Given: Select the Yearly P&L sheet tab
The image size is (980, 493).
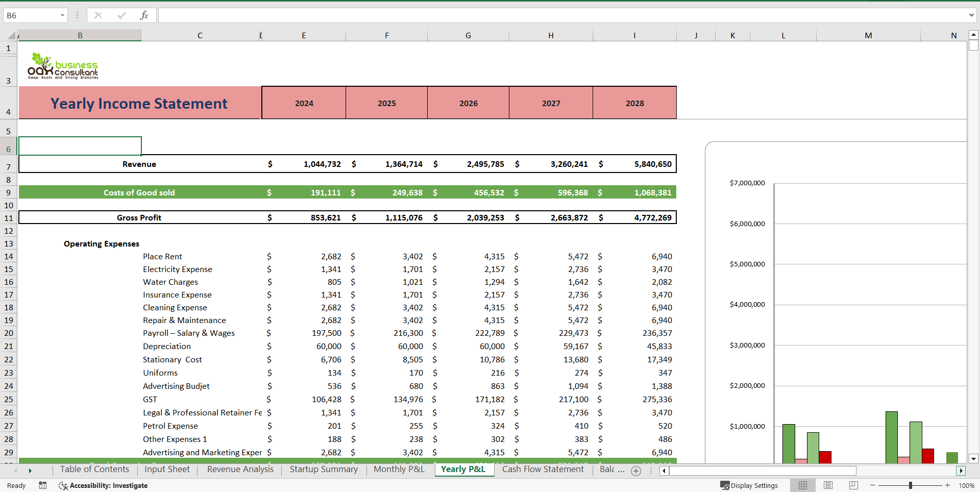Looking at the screenshot, I should pos(463,470).
